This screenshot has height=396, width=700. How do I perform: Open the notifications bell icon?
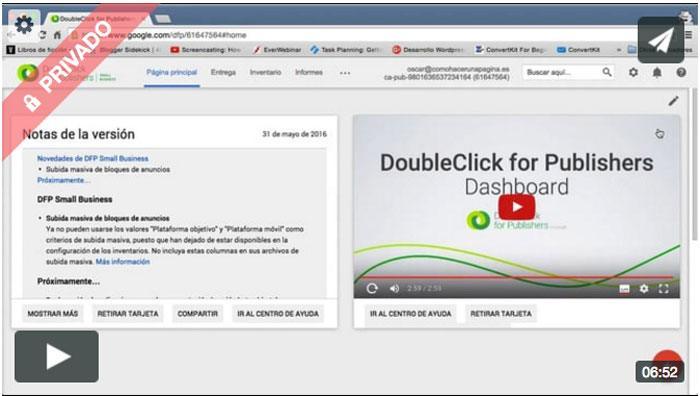[657, 72]
